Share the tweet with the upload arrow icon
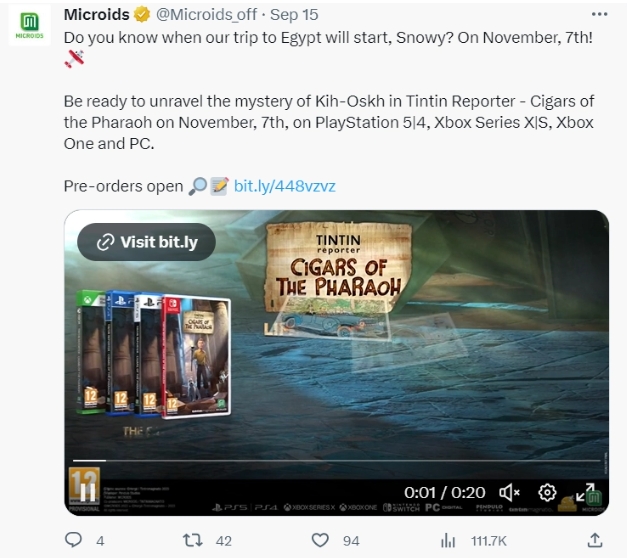The image size is (627, 558). [595, 540]
